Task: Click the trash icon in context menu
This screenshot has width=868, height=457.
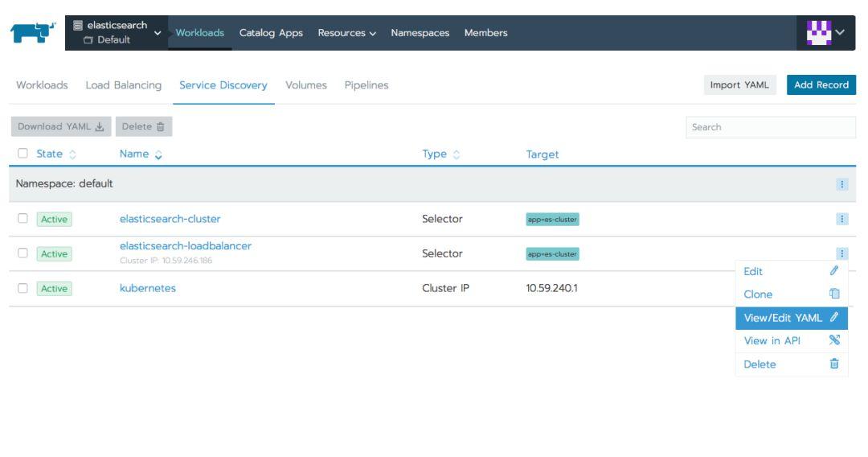Action: coord(834,364)
